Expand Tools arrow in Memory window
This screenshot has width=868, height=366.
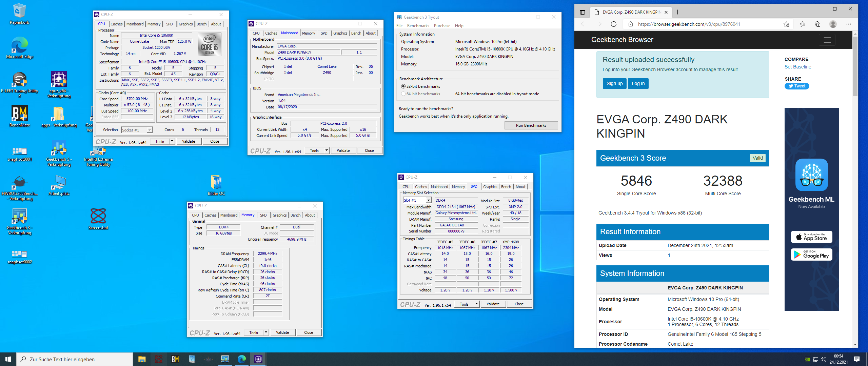[x=266, y=332]
